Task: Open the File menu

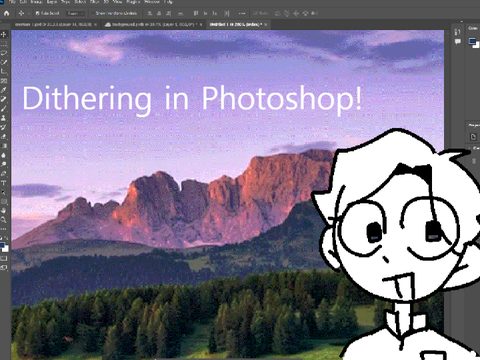Action: pyautogui.click(x=12, y=2)
